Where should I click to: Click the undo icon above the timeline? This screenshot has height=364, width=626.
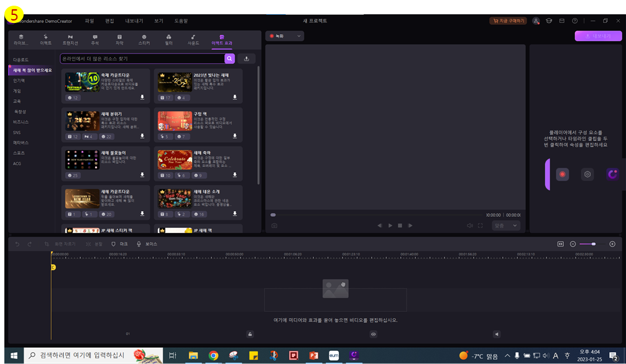click(18, 243)
